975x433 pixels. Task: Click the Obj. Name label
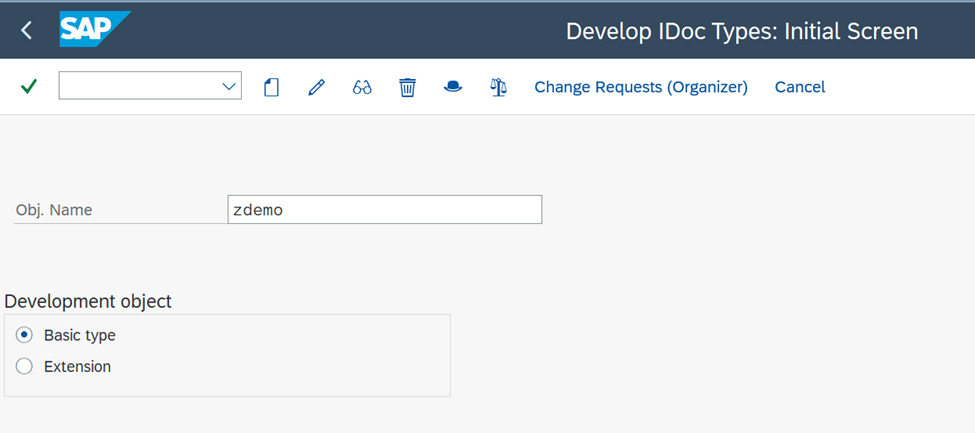click(x=54, y=210)
